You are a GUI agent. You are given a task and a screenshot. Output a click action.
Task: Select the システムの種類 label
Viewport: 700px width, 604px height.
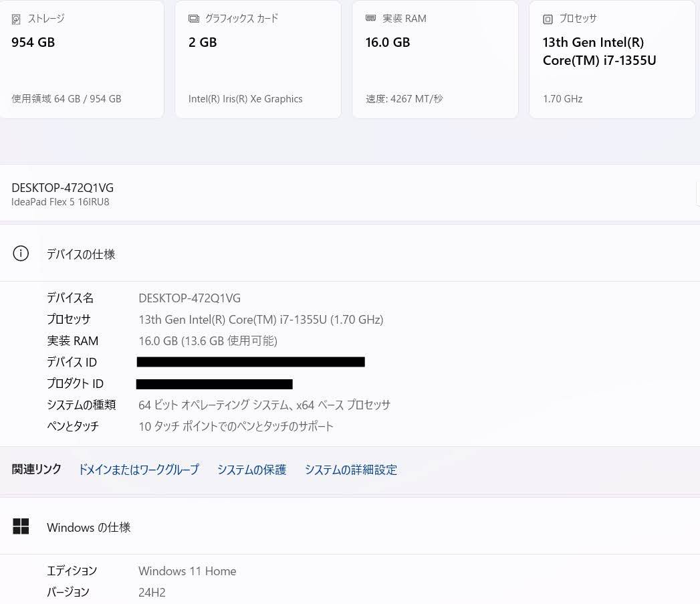pos(82,405)
